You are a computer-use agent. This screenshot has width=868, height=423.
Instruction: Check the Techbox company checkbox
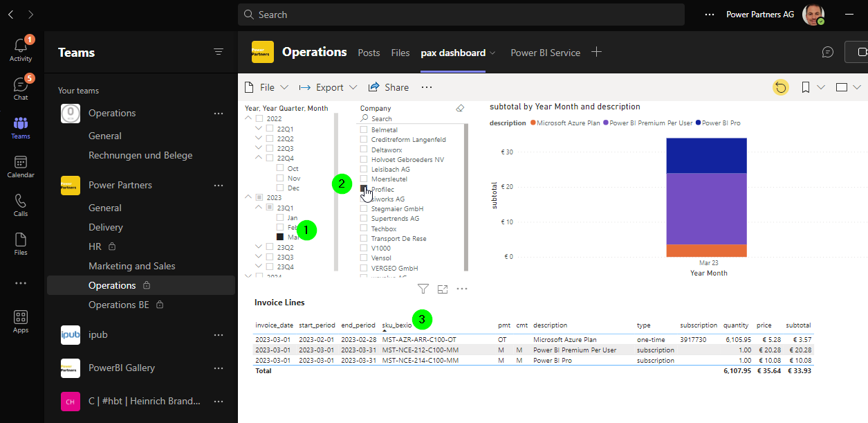(x=364, y=228)
